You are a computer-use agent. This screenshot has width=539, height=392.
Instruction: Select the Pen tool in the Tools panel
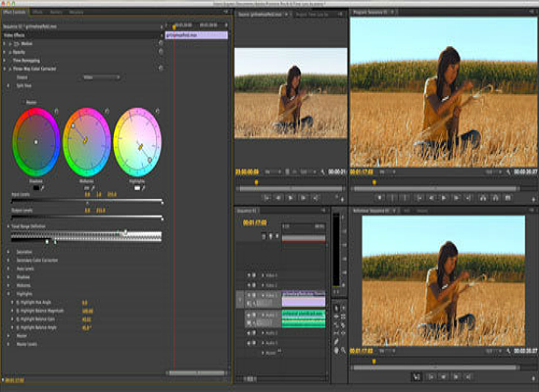point(336,341)
